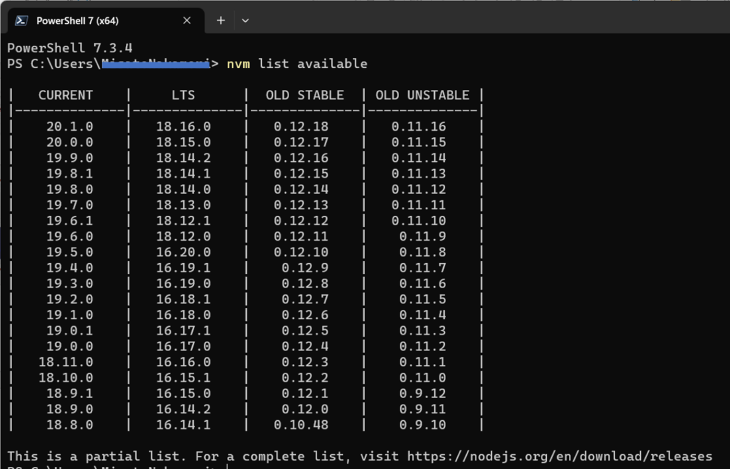Click OLD UNSTABLE version 0.9.10

click(423, 425)
